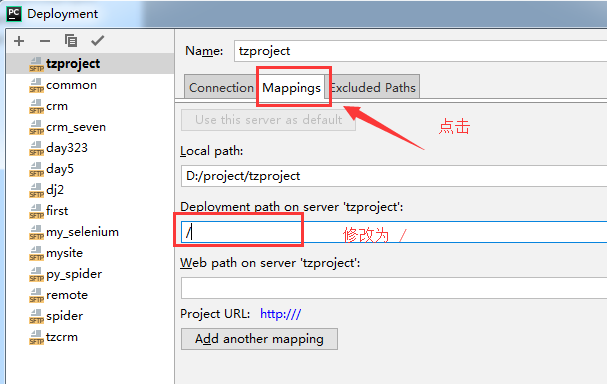Click the empty Web path on server field
Screen dimensions: 607x384
394,288
